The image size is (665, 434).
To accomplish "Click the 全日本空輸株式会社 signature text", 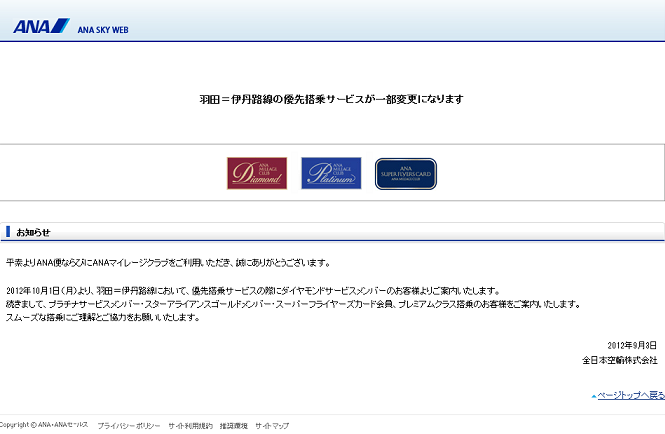I will click(620, 360).
